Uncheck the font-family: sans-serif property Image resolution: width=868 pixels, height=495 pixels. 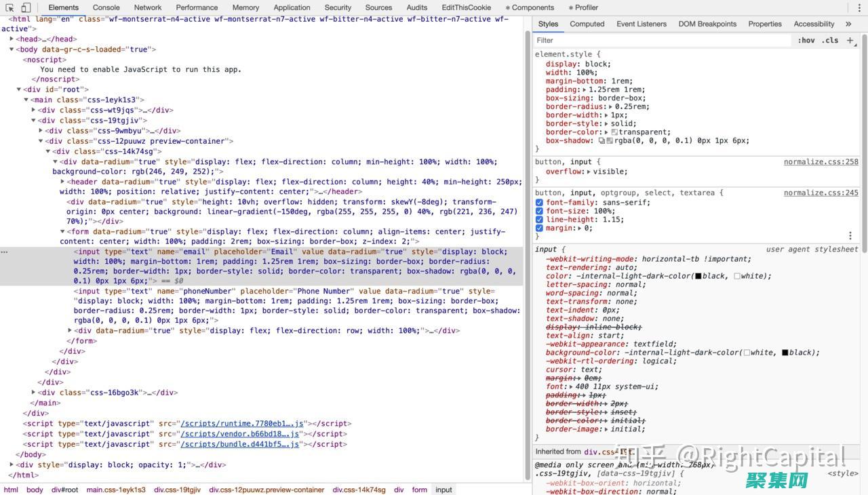539,203
